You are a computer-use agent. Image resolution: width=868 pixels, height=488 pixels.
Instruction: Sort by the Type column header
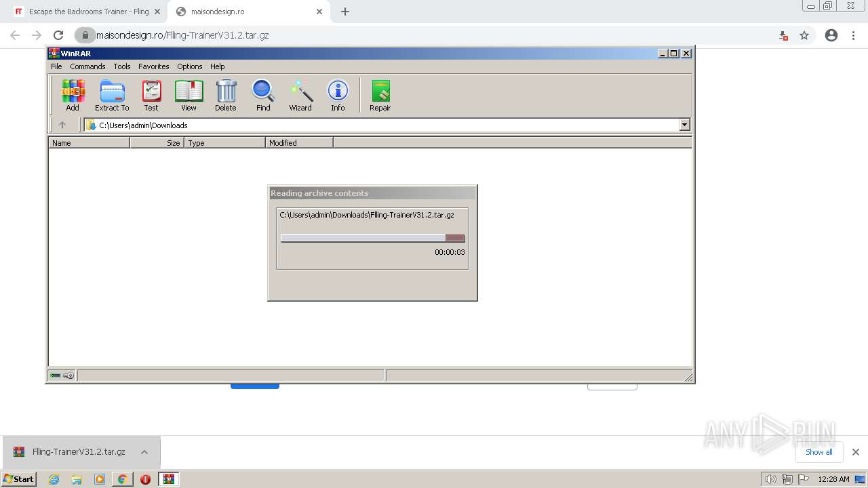pos(224,143)
